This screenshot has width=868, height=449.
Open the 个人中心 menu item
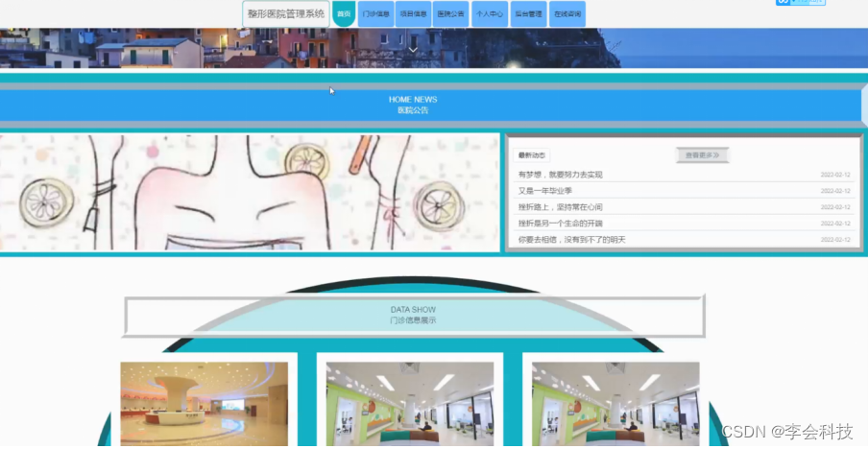(490, 13)
